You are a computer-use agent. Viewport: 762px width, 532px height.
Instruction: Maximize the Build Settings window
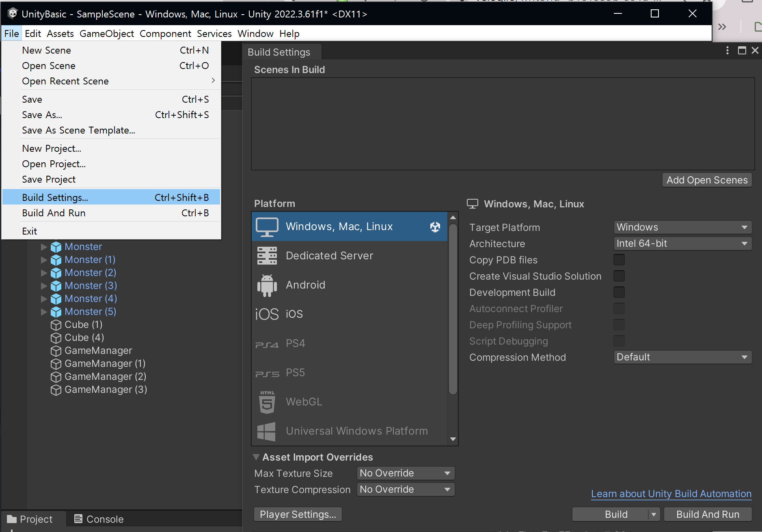click(x=742, y=50)
